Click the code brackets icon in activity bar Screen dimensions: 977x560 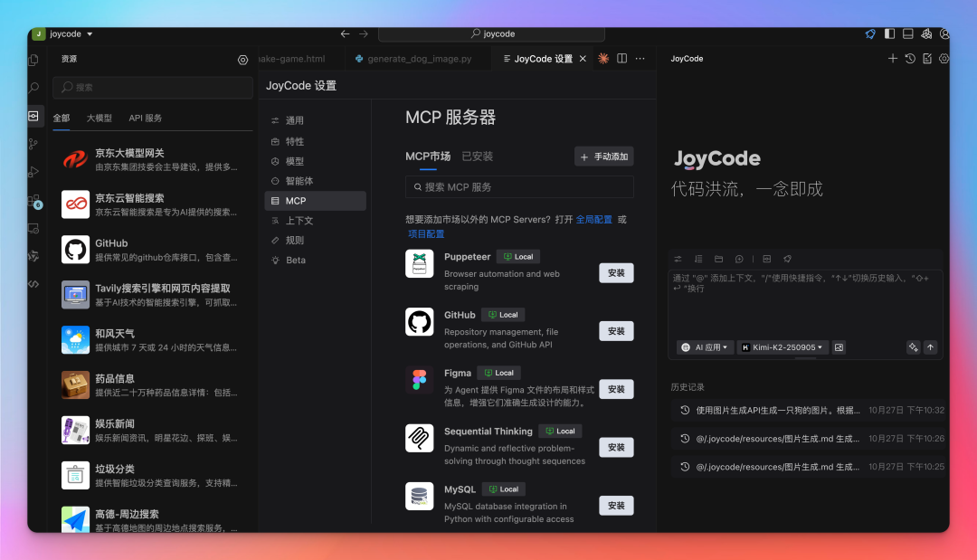(x=33, y=284)
